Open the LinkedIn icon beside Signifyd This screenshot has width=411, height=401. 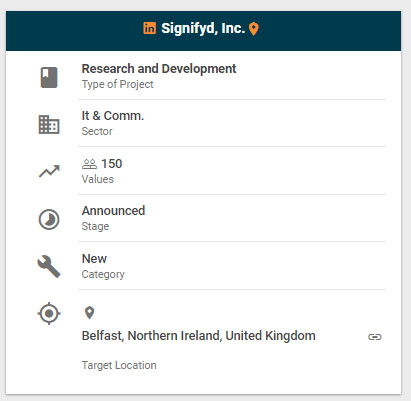[150, 28]
